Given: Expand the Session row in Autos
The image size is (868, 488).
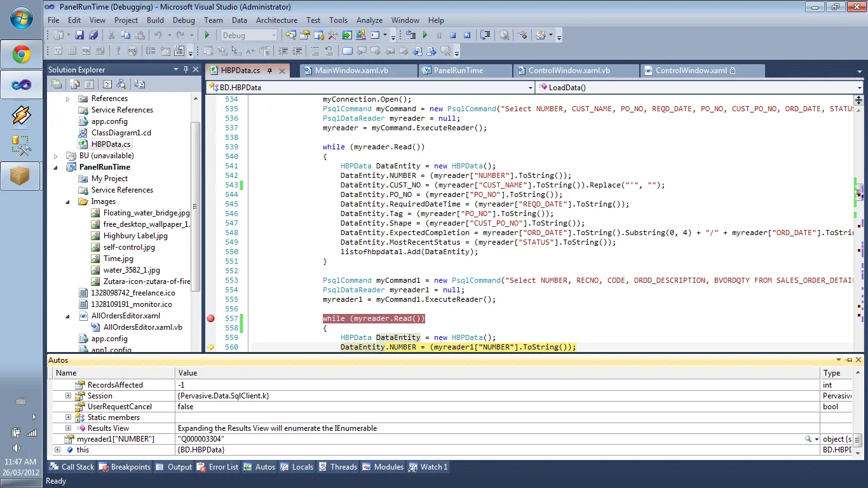Looking at the screenshot, I should point(68,396).
